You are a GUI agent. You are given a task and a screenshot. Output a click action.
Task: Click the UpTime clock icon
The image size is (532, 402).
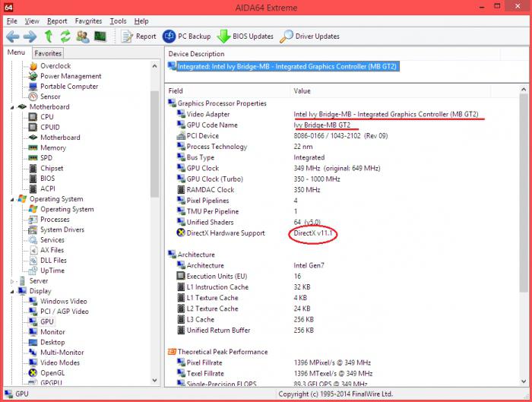[33, 271]
